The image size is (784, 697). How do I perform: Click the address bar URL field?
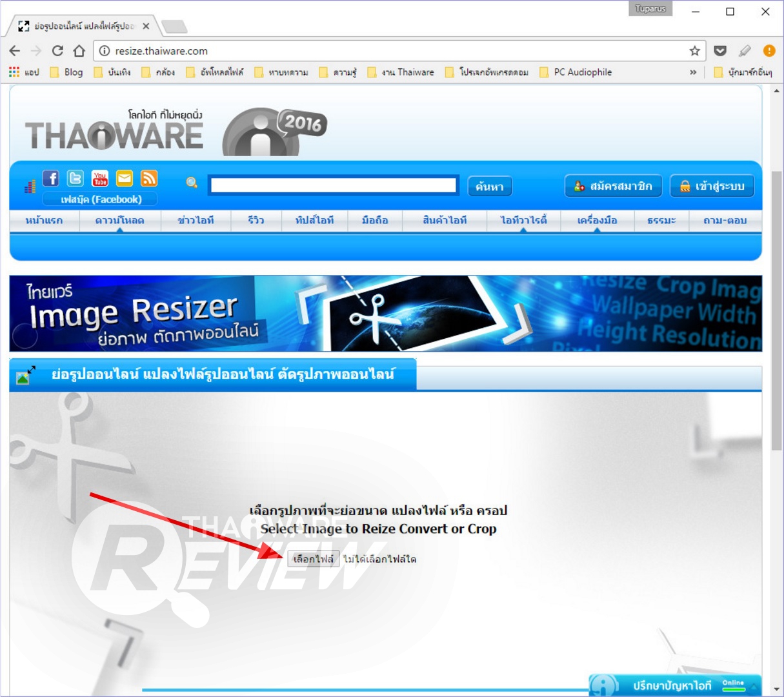[400, 51]
